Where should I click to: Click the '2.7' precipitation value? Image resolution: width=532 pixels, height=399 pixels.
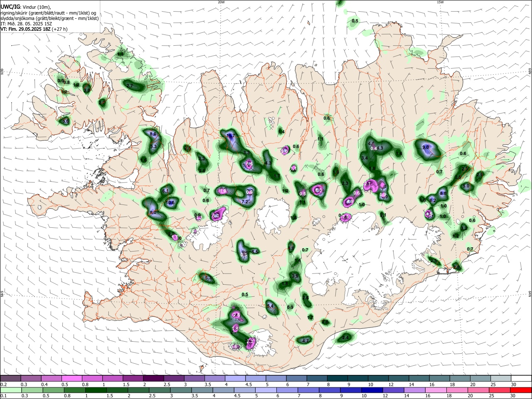[x=129, y=86]
